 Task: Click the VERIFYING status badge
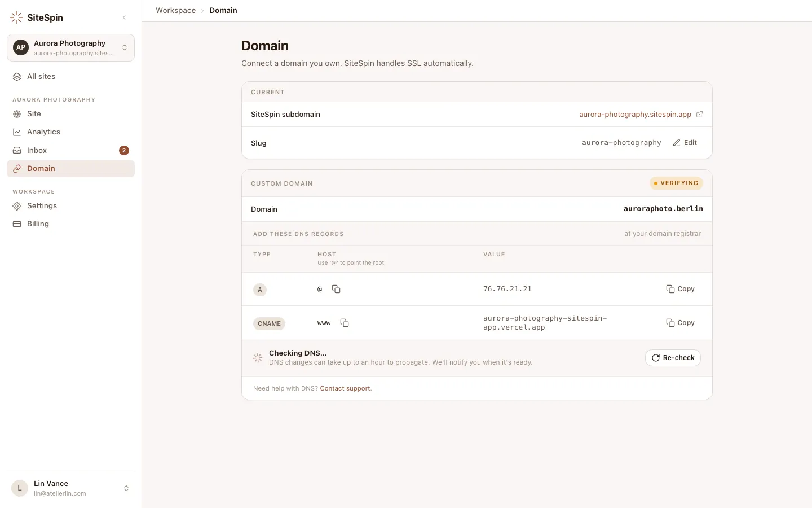pos(676,183)
